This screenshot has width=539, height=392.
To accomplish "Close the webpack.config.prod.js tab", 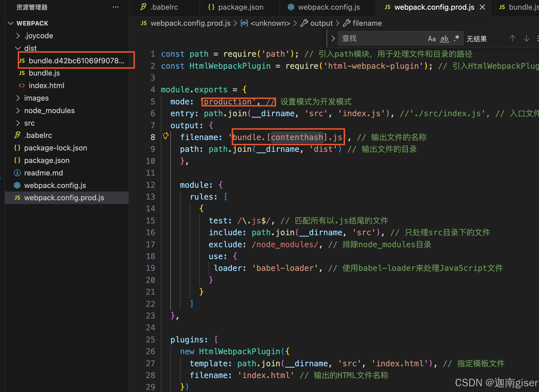I will [482, 7].
